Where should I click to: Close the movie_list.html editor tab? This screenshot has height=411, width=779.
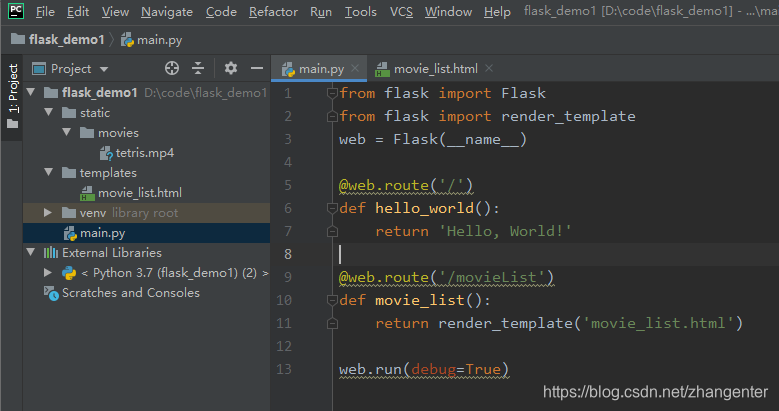[x=489, y=68]
